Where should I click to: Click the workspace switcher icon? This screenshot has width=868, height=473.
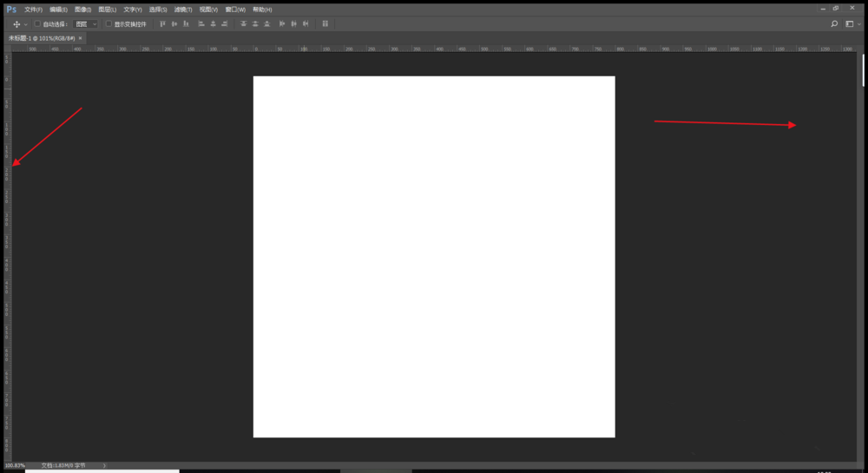849,23
